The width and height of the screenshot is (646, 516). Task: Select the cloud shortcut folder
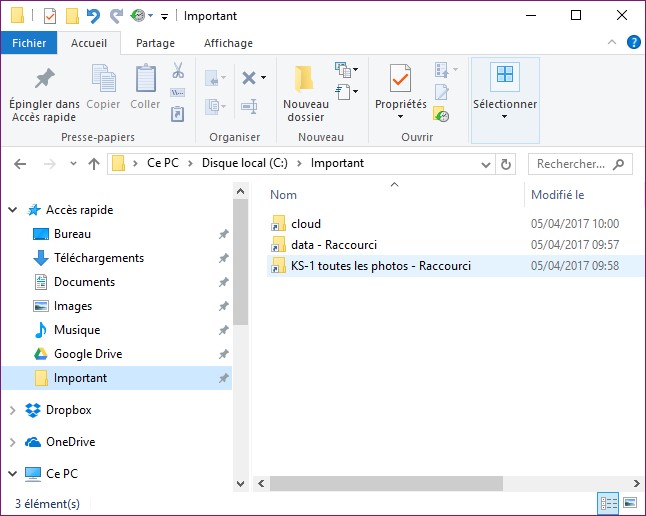click(306, 224)
